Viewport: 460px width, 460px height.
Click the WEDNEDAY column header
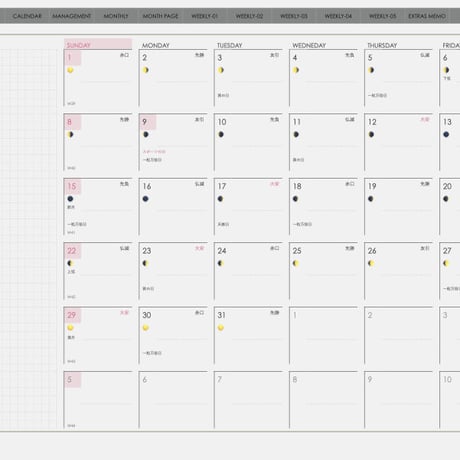tap(309, 45)
